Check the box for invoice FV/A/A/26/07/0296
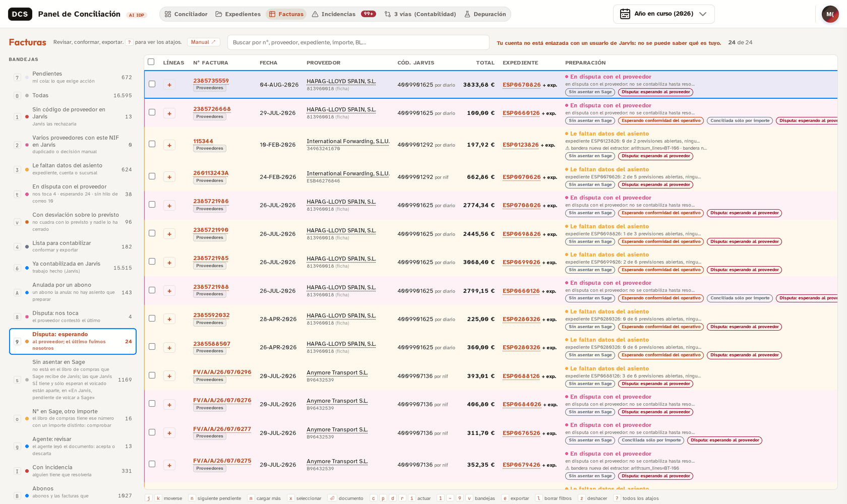The image size is (847, 504). tap(152, 375)
